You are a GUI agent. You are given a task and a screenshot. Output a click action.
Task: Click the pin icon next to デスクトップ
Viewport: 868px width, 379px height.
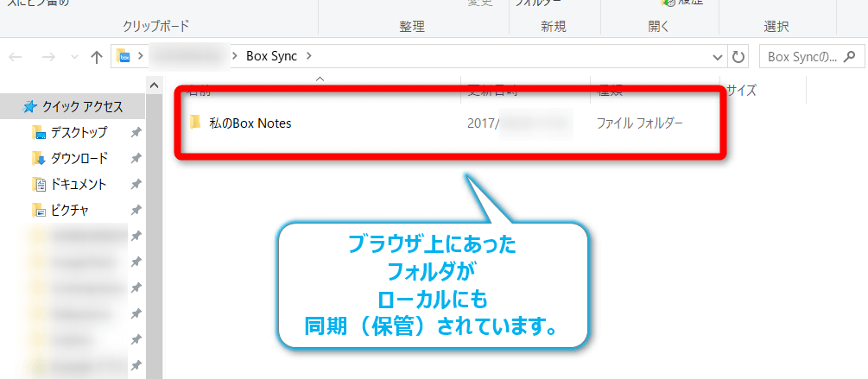136,133
